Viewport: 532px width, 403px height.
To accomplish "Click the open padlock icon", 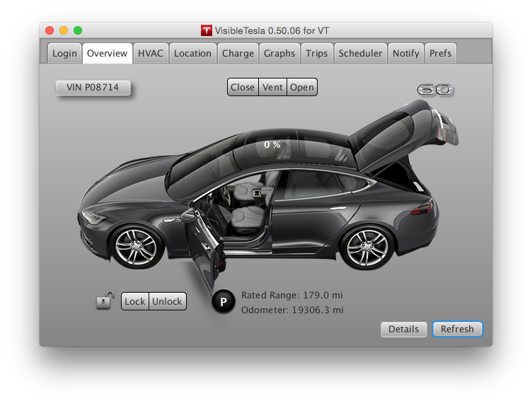I will pyautogui.click(x=105, y=300).
